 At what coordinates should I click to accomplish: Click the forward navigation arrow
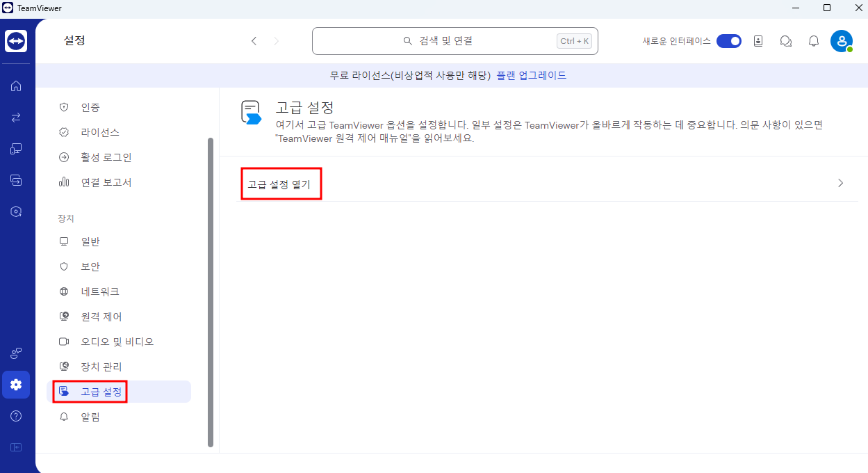pyautogui.click(x=276, y=41)
